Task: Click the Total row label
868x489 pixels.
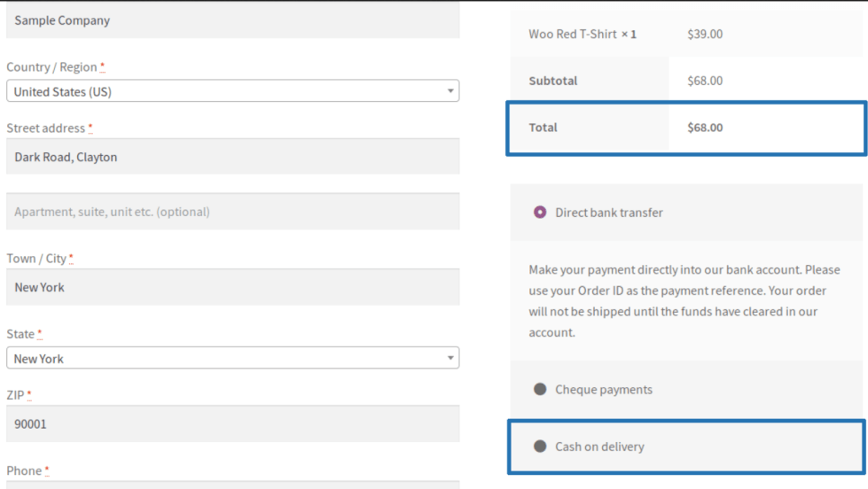Action: coord(543,128)
